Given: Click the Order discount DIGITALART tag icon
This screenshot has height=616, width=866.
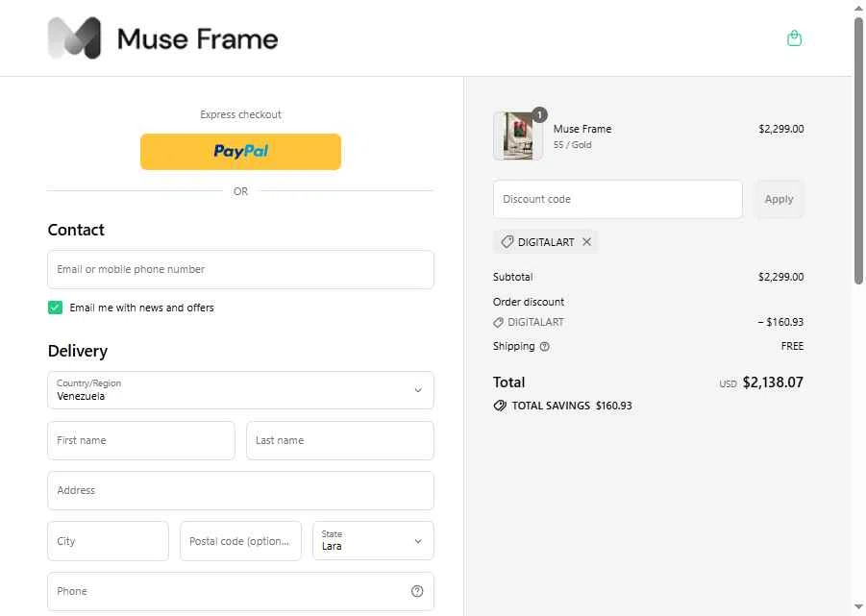Looking at the screenshot, I should point(498,322).
